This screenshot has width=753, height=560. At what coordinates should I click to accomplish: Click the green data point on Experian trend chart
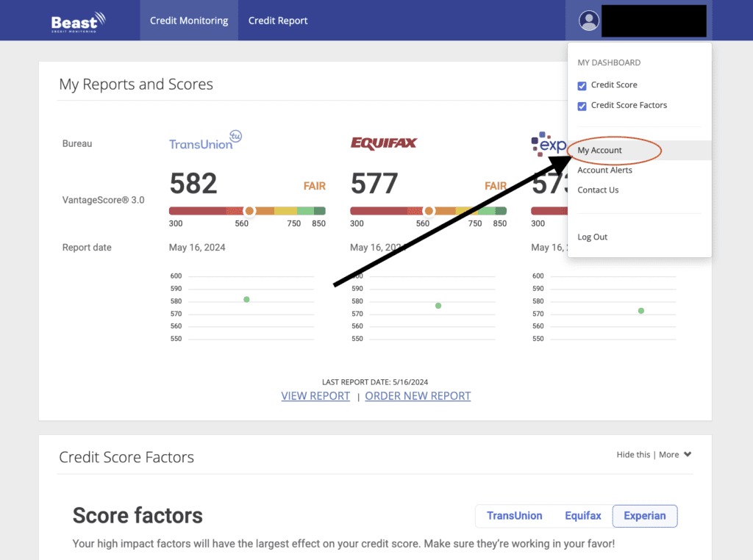[x=641, y=311]
